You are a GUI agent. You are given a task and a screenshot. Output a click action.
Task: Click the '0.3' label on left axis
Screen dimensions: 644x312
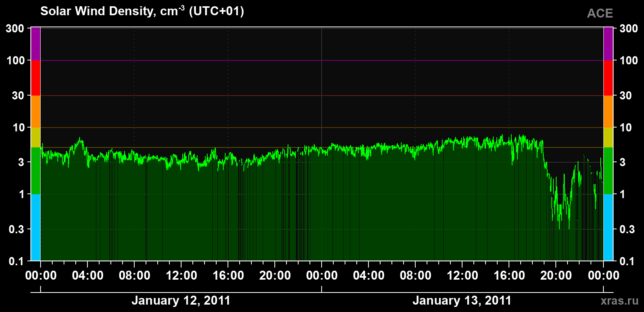(17, 229)
